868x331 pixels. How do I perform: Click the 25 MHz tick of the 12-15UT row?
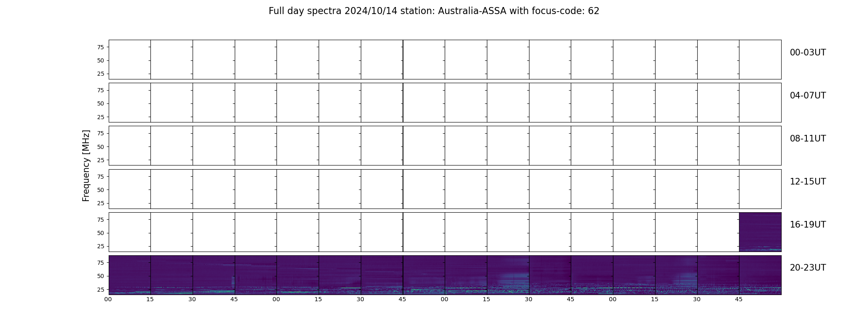coord(100,203)
